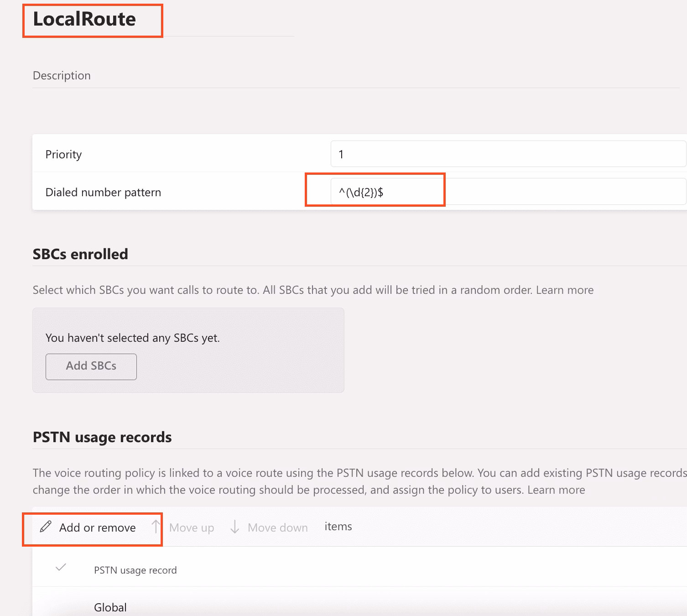Viewport: 687px width, 616px height.
Task: Open Learn more link under PSTN usage records
Action: click(556, 490)
